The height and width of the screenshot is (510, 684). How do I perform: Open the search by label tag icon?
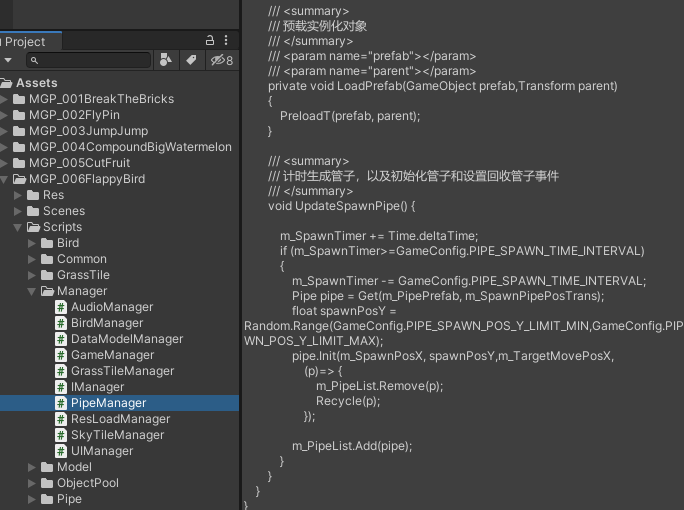191,60
